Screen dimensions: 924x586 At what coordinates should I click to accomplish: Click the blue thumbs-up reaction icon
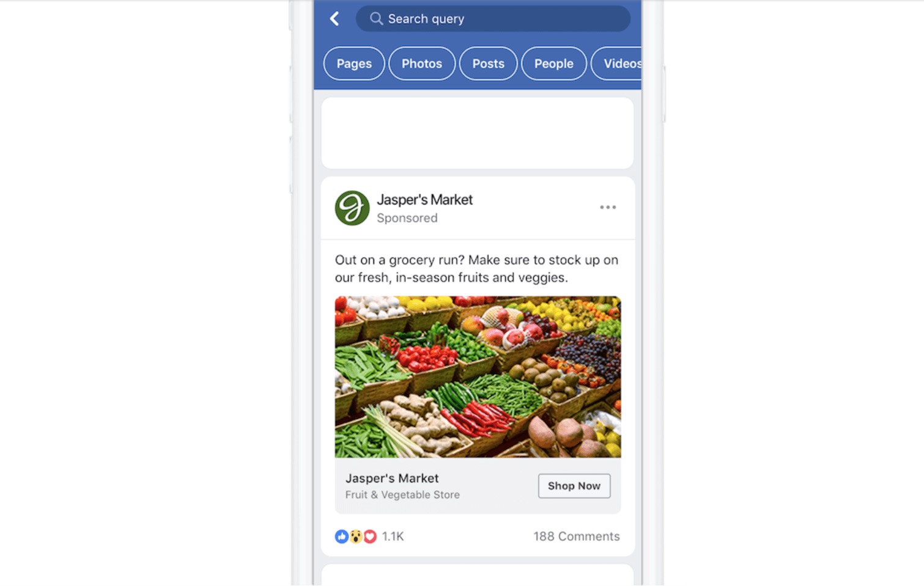pos(342,537)
